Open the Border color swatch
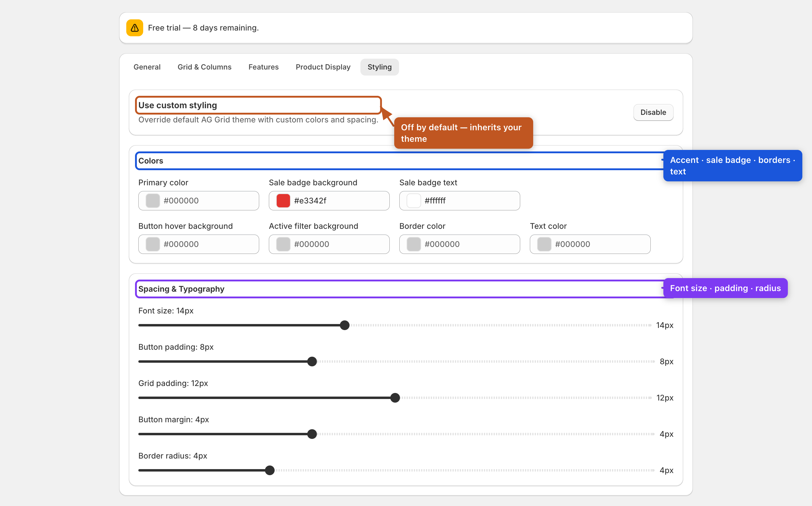Image resolution: width=812 pixels, height=506 pixels. (x=414, y=244)
